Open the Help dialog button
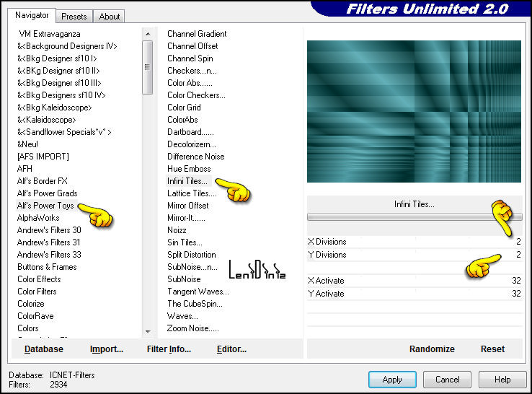 click(502, 379)
